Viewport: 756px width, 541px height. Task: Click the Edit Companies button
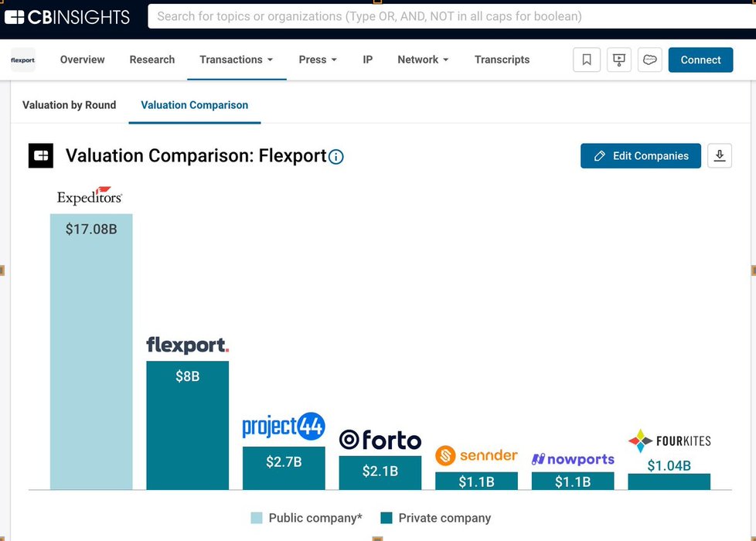click(x=640, y=155)
